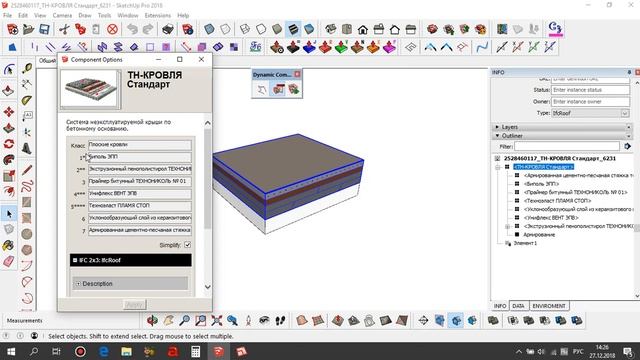This screenshot has height=360, width=640.
Task: Select the Walk footprints tool
Action: 280,320
